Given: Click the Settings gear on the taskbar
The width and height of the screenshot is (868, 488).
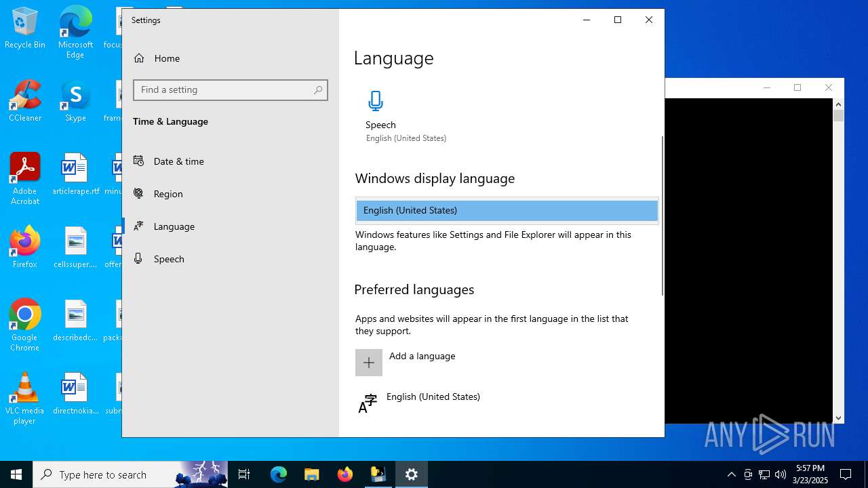Looking at the screenshot, I should (412, 474).
